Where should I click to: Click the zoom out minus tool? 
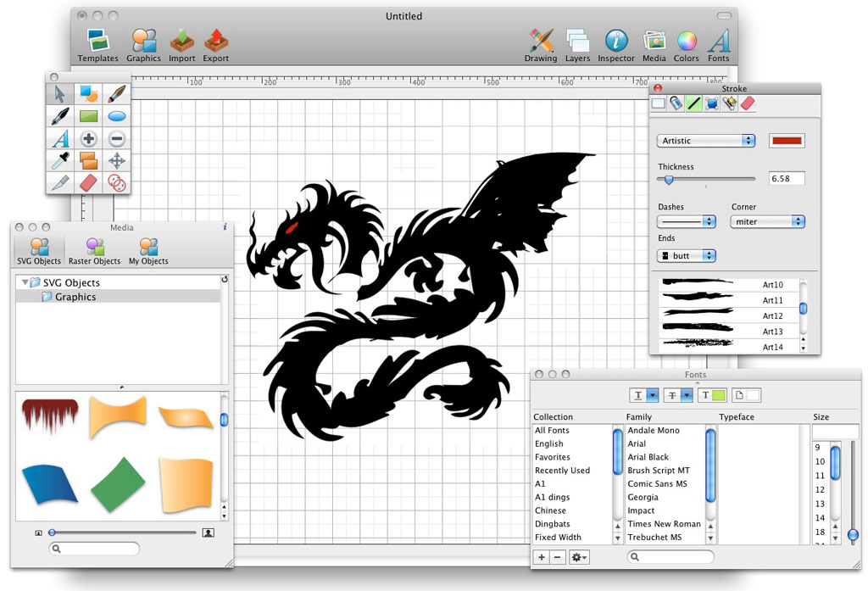tap(117, 138)
